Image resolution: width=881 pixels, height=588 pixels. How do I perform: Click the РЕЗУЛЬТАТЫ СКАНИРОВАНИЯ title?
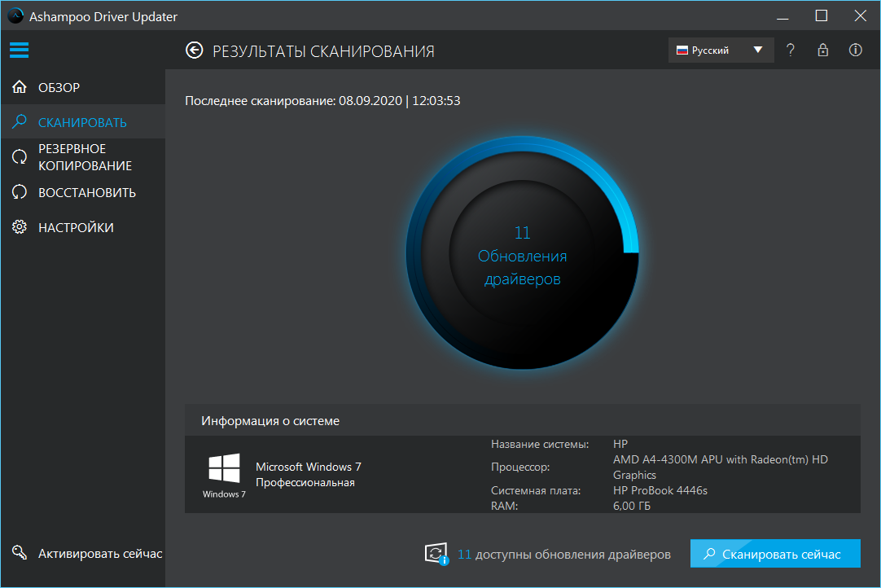pos(323,51)
